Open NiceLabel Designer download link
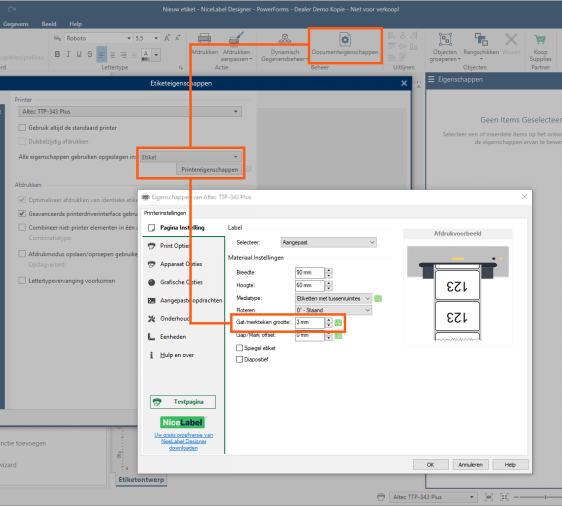This screenshot has width=562, height=506. pos(184,441)
